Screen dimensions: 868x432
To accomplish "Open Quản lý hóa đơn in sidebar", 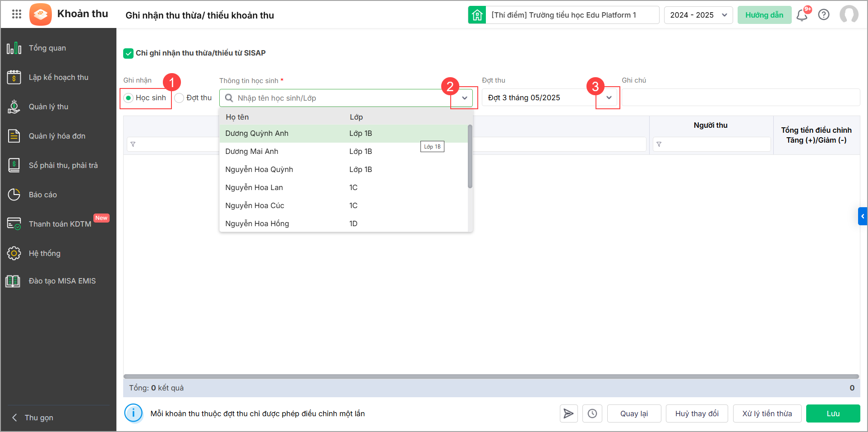I will [x=57, y=136].
